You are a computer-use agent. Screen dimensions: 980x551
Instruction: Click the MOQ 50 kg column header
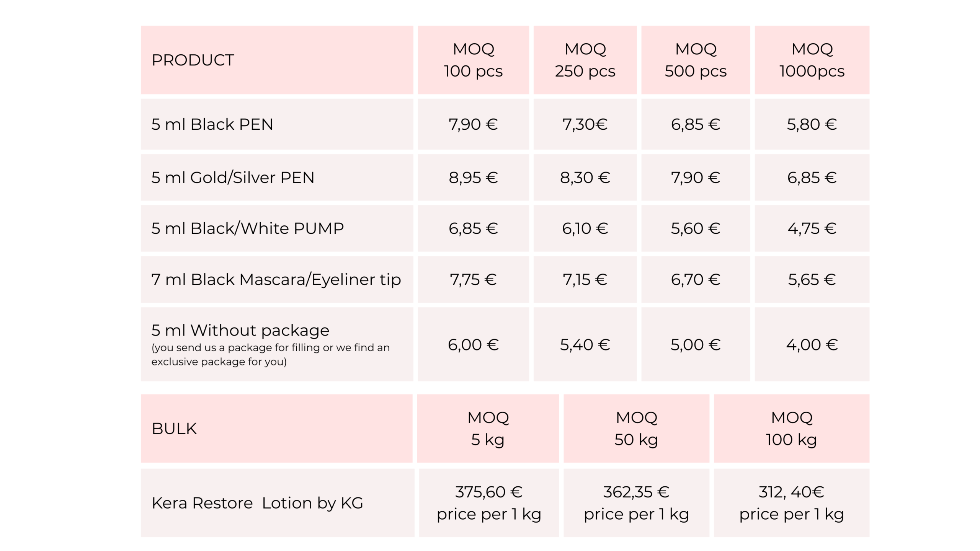[636, 429]
